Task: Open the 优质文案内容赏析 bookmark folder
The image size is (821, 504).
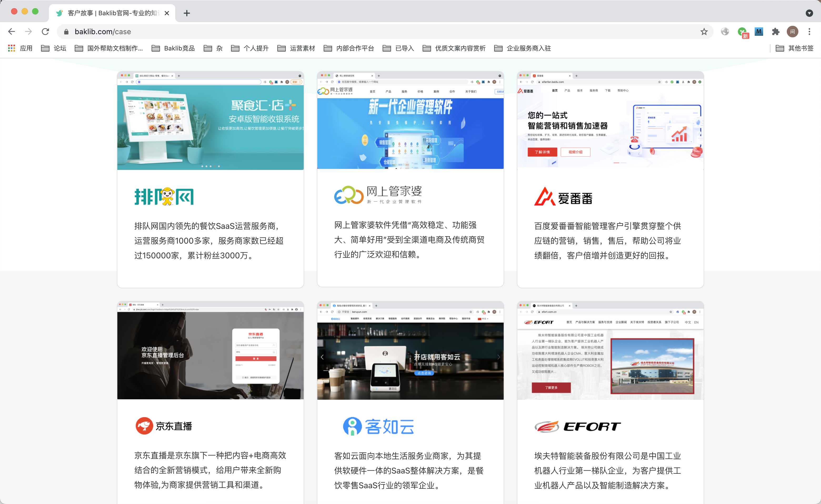Action: pyautogui.click(x=454, y=48)
